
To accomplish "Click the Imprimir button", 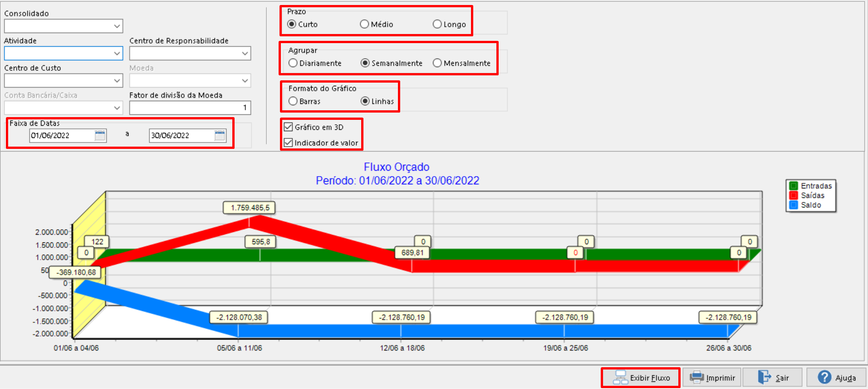I will click(712, 378).
